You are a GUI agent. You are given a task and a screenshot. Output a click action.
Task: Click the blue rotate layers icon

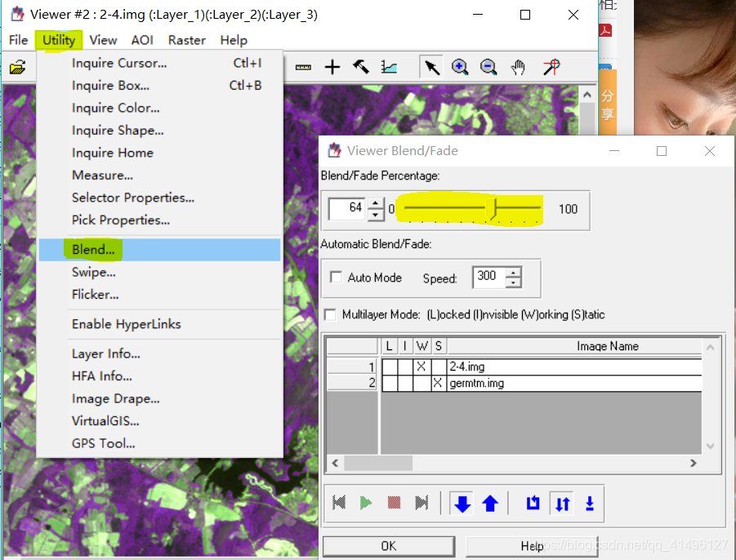tap(533, 503)
